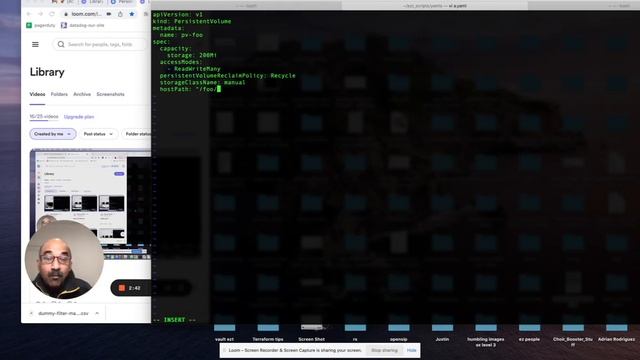This screenshot has height=360, width=640.
Task: Click the hostPath line in terminal
Action: pos(190,89)
